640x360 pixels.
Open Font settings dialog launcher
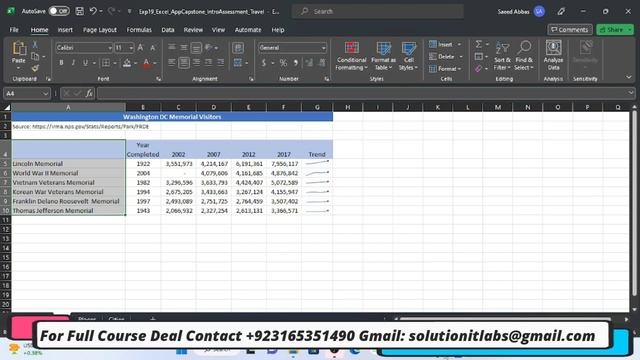(x=158, y=79)
